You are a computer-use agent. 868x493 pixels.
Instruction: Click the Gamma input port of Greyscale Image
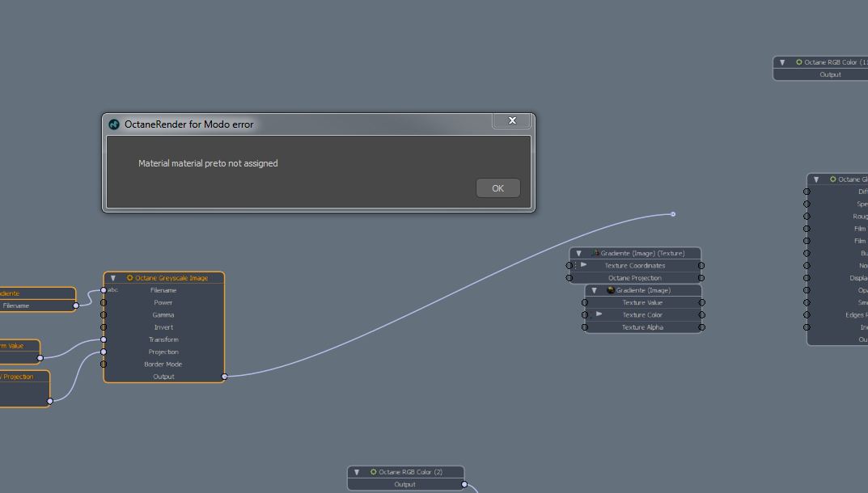coord(104,315)
